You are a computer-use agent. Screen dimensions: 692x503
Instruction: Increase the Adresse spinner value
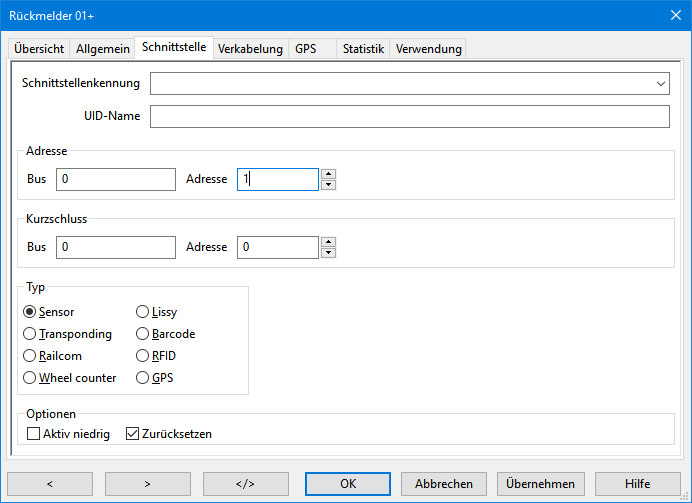pos(328,174)
